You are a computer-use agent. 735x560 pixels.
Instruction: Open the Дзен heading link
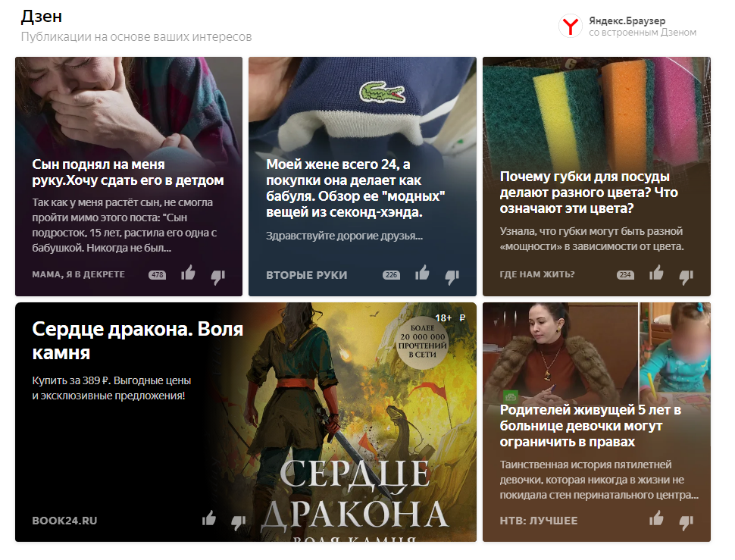pos(41,17)
